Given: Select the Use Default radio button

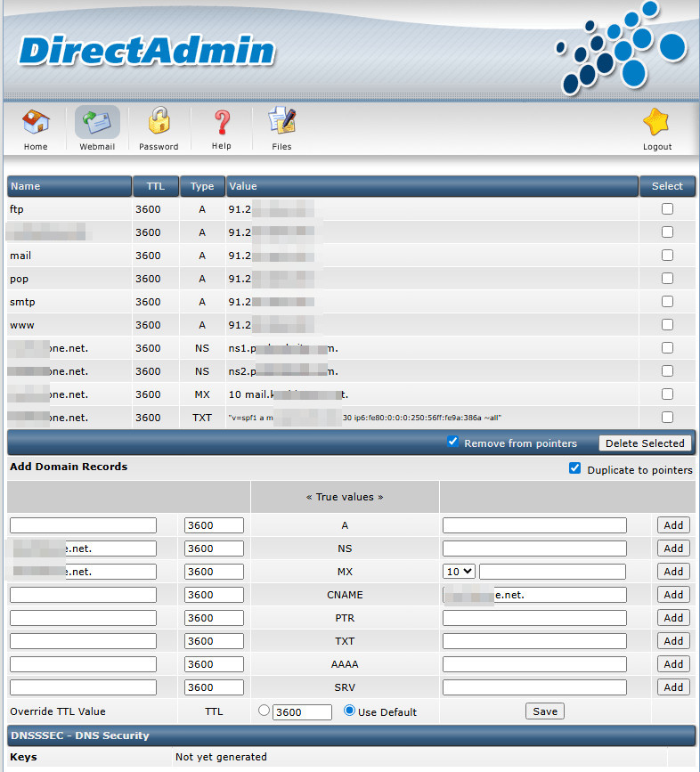Looking at the screenshot, I should pos(349,711).
